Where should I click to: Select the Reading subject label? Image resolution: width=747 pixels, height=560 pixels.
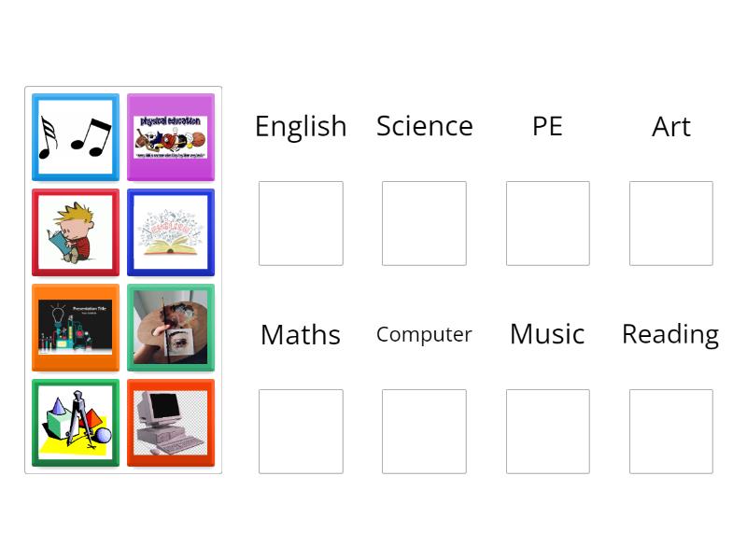click(x=670, y=334)
